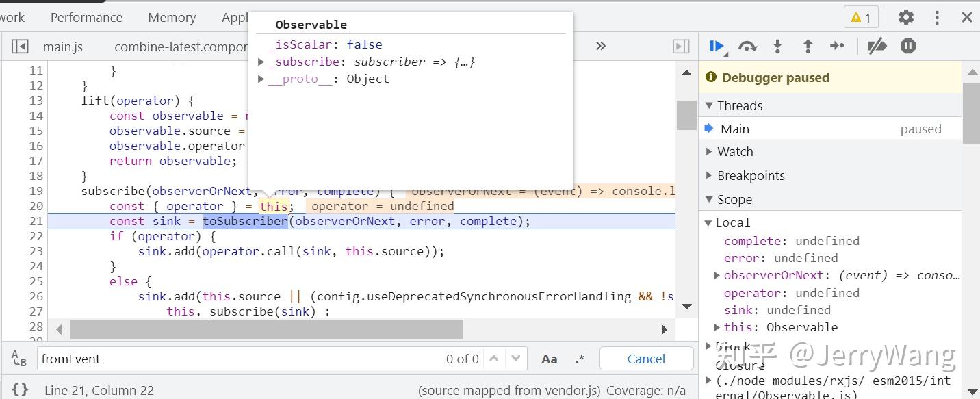
Task: Go to next search match
Action: pos(516,359)
